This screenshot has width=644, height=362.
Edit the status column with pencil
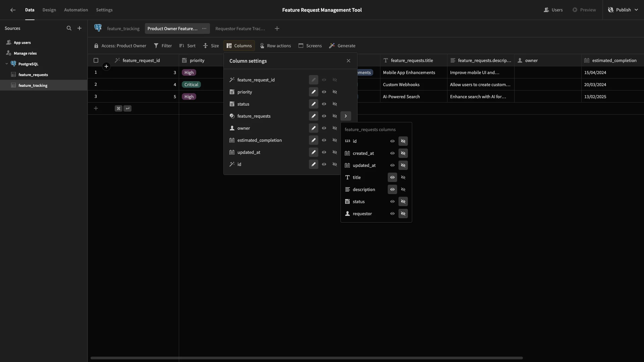point(314,104)
